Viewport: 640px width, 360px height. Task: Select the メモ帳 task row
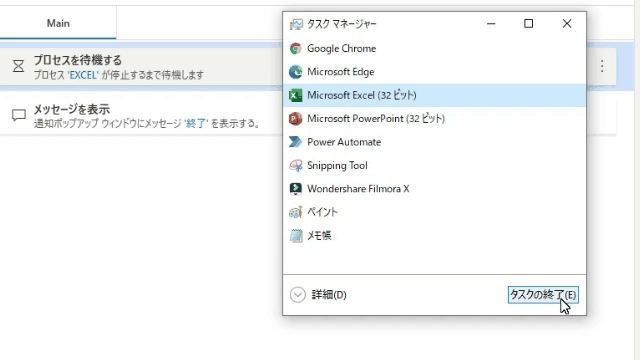coord(434,236)
